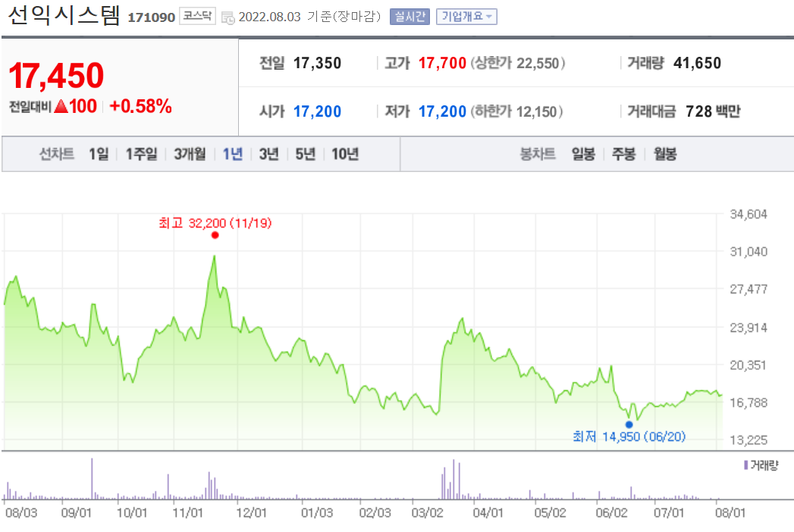794x532 pixels.
Task: Click the 거래대금 728 백만 value
Action: tap(713, 111)
